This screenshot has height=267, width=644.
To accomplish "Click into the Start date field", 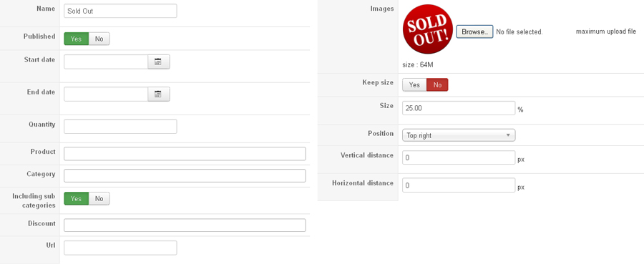I will [x=106, y=62].
